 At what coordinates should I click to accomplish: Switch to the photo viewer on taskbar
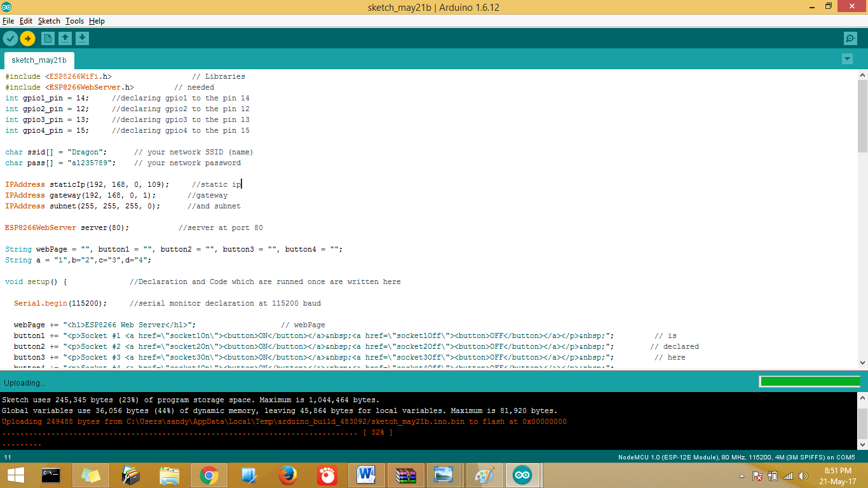(x=444, y=475)
